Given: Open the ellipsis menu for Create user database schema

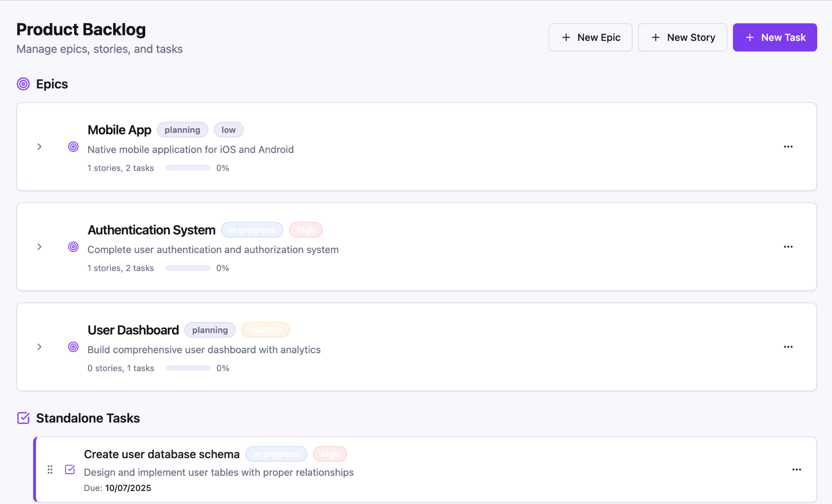Looking at the screenshot, I should tap(796, 469).
